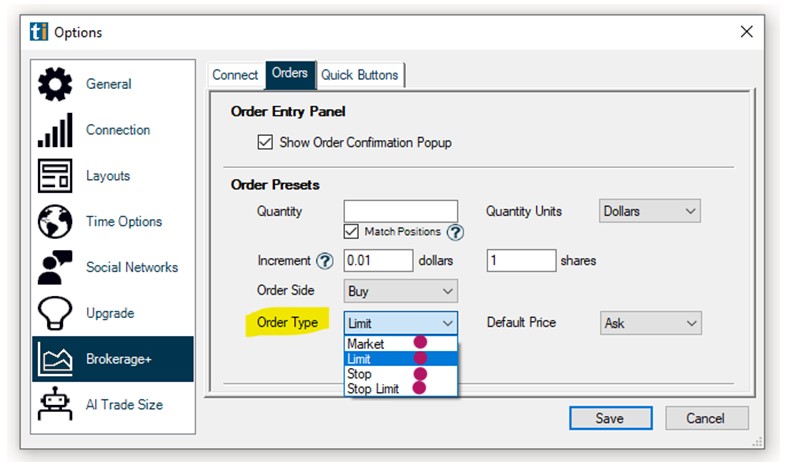Choose Market from Order Type list
The height and width of the screenshot is (462, 786).
click(x=366, y=344)
